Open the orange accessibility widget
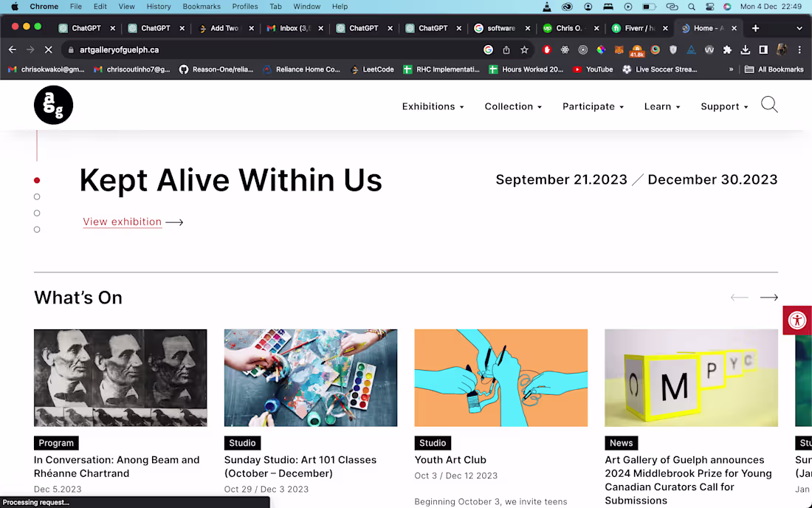Screen dimensions: 812x508 point(797,320)
